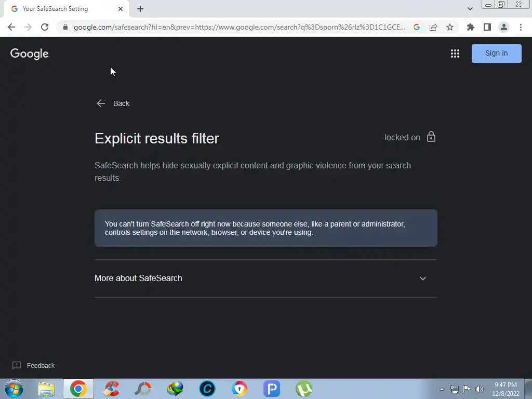This screenshot has width=532, height=399.
Task: Share this page using the share icon
Action: (433, 27)
